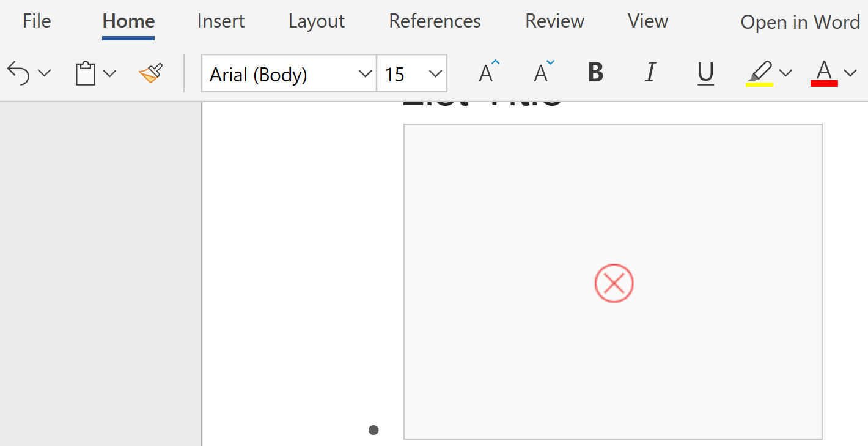Viewport: 868px width, 446px height.
Task: Open the File tab
Action: (x=37, y=21)
